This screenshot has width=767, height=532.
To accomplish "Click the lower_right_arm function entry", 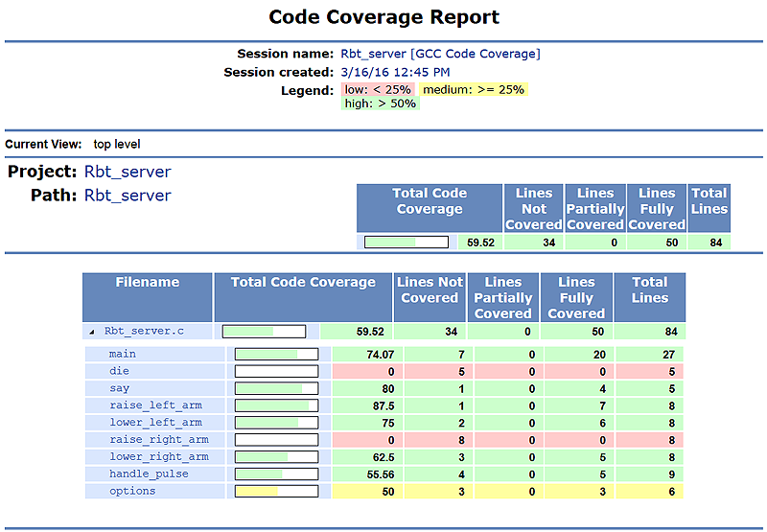I will point(158,457).
